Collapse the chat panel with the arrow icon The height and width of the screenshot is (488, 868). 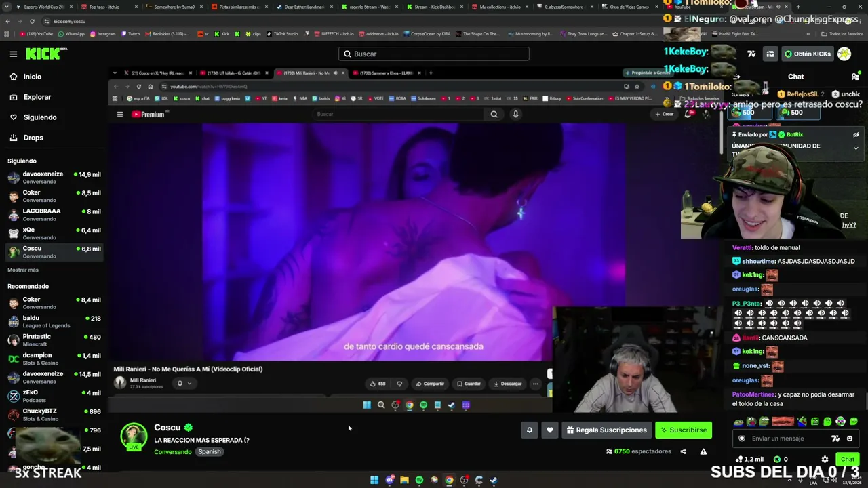[737, 77]
